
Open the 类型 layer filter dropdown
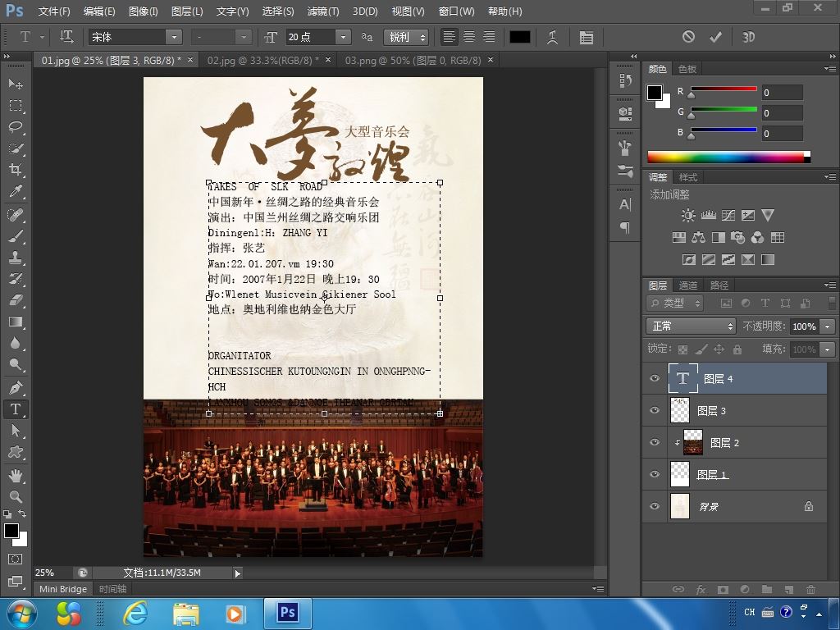(675, 304)
